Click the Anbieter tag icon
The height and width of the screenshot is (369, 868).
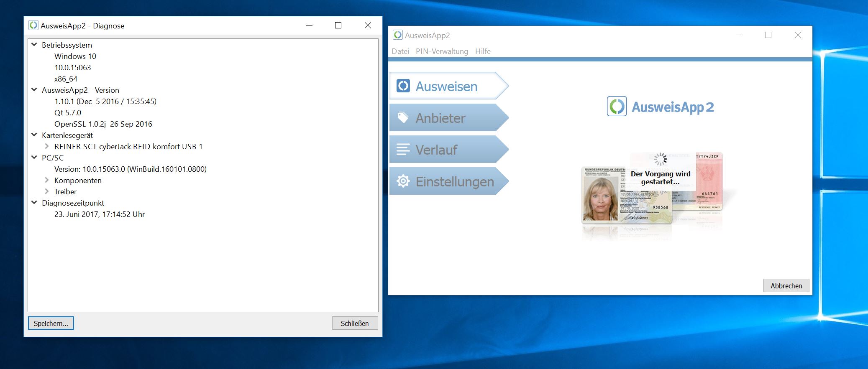point(403,118)
